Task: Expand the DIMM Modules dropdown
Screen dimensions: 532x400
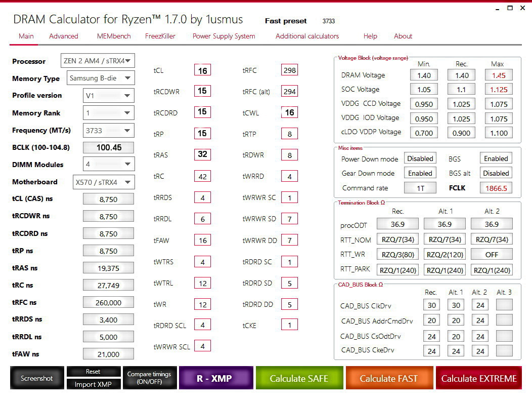Action: (109, 164)
